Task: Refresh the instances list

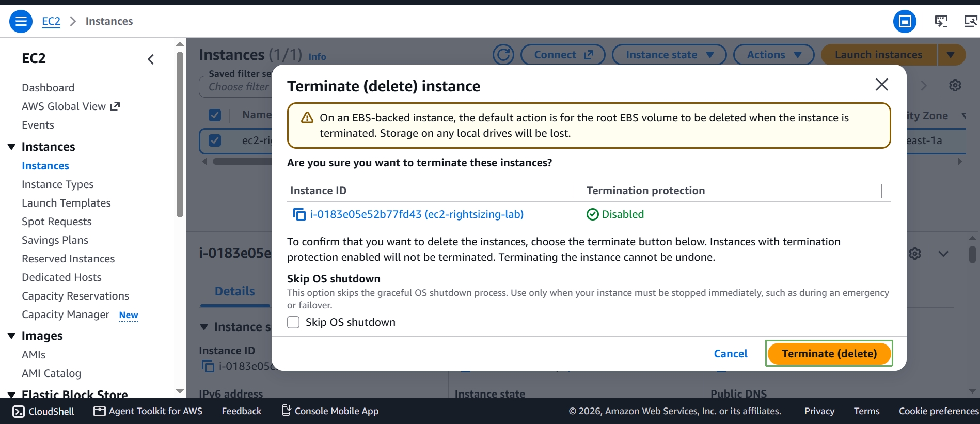Action: pyautogui.click(x=503, y=55)
